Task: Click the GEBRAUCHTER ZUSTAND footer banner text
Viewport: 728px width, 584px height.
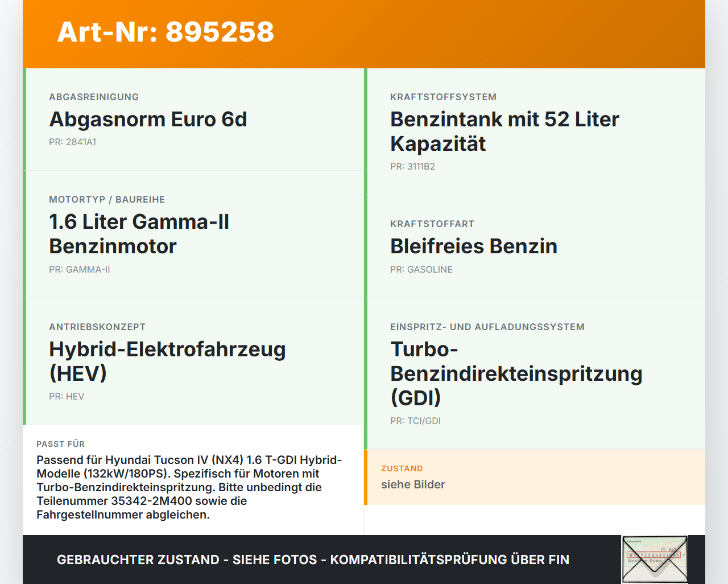Action: pos(313,560)
